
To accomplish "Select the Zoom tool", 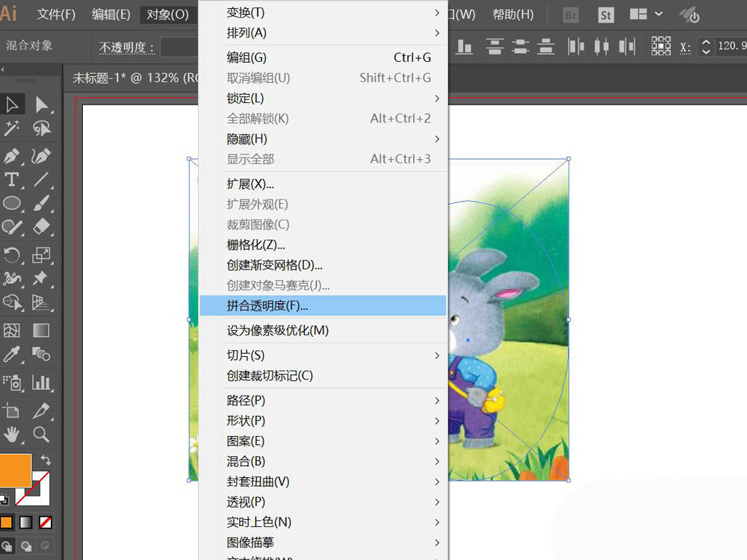I will 42,435.
